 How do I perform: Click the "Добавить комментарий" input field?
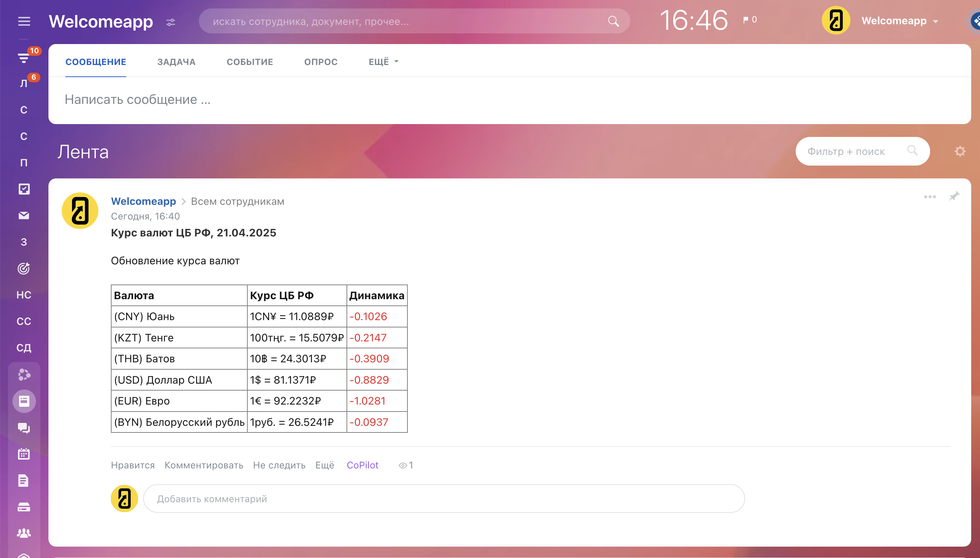[x=444, y=499]
